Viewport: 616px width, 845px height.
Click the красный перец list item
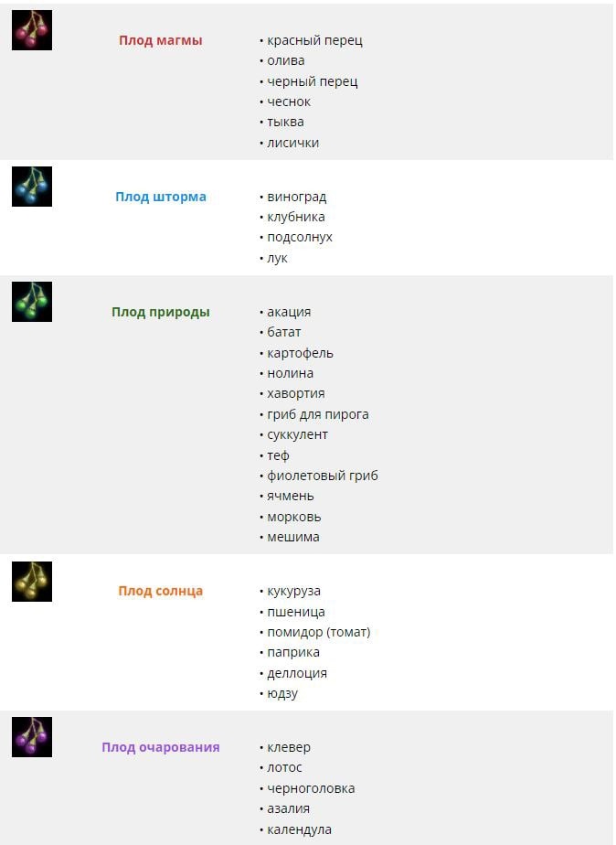tap(314, 41)
